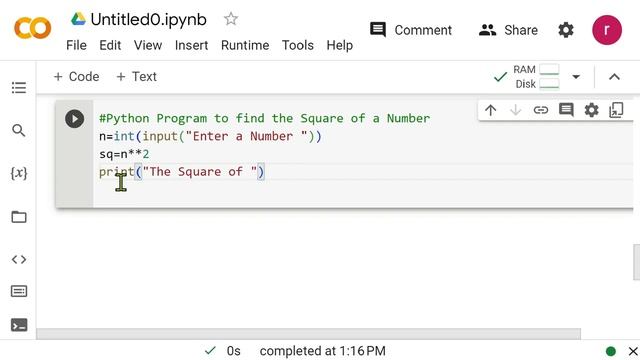Rename the notebook title Untitled0.ipynb

point(149,20)
